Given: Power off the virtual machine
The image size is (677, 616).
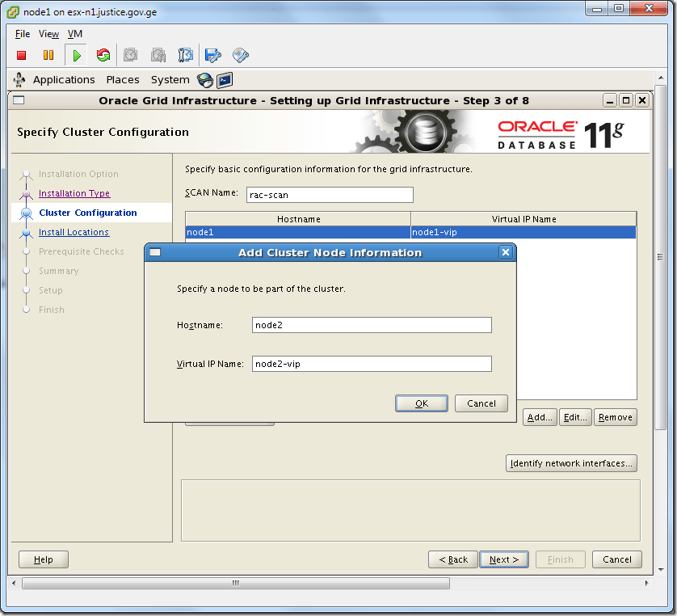Looking at the screenshot, I should point(23,54).
